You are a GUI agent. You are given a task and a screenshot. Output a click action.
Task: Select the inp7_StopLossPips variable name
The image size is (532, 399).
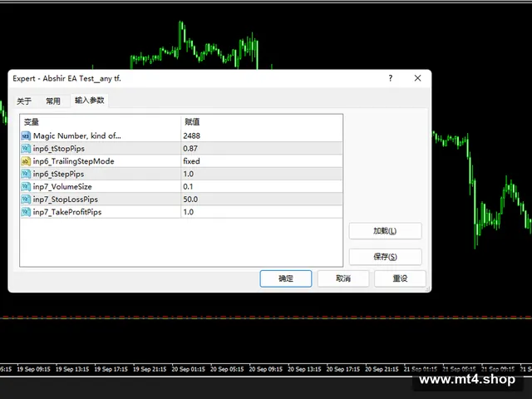point(66,199)
